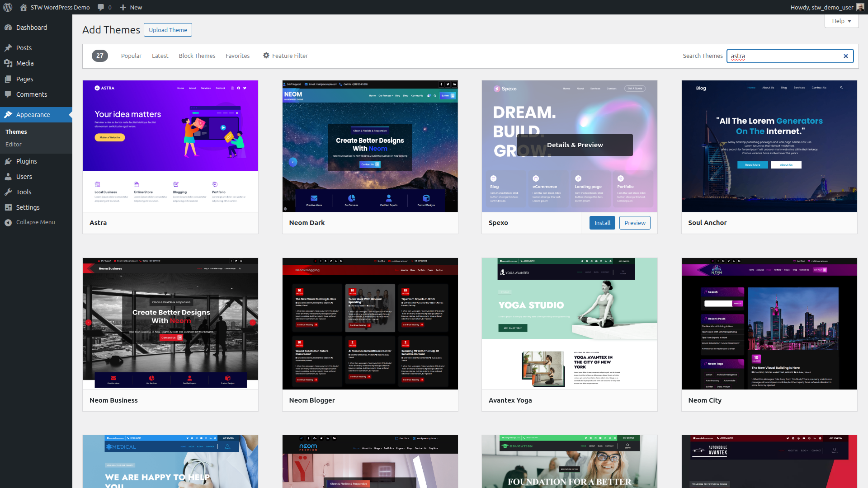Click the Neom Business theme name
The width and height of the screenshot is (868, 488).
113,400
